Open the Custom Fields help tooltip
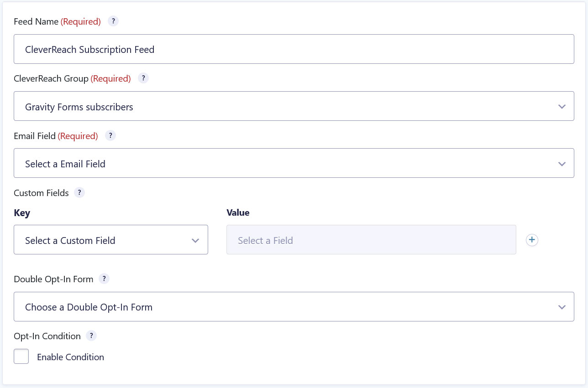Viewport: 588px width, 388px height. coord(79,193)
